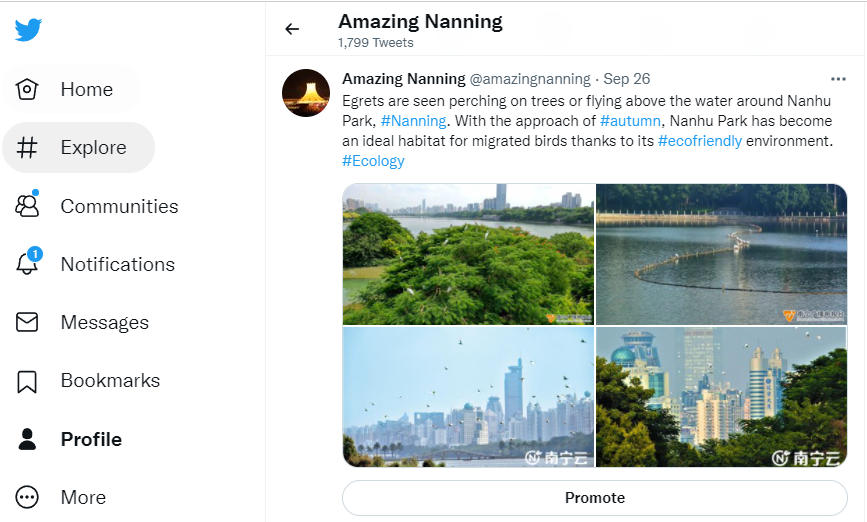Screen dimensions: 867x522
Task: Follow the #autumn hashtag link
Action: (630, 121)
